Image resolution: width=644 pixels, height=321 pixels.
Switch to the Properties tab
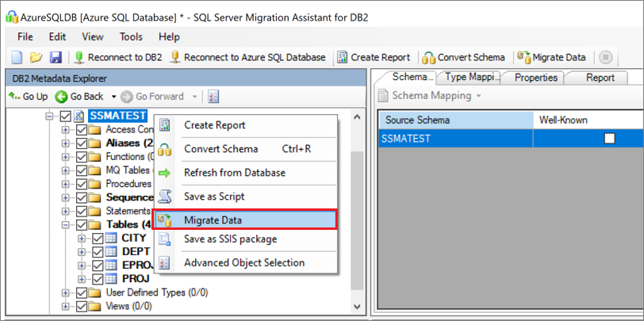click(x=536, y=78)
